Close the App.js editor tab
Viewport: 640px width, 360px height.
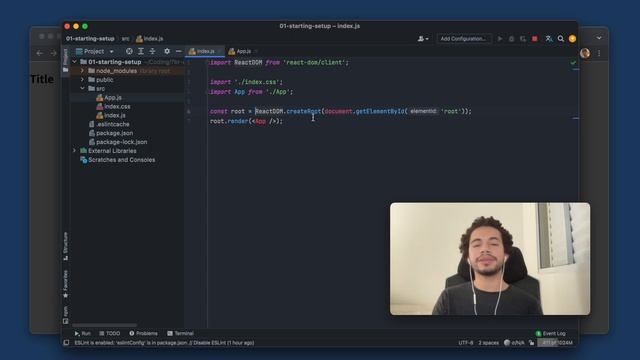pyautogui.click(x=256, y=51)
